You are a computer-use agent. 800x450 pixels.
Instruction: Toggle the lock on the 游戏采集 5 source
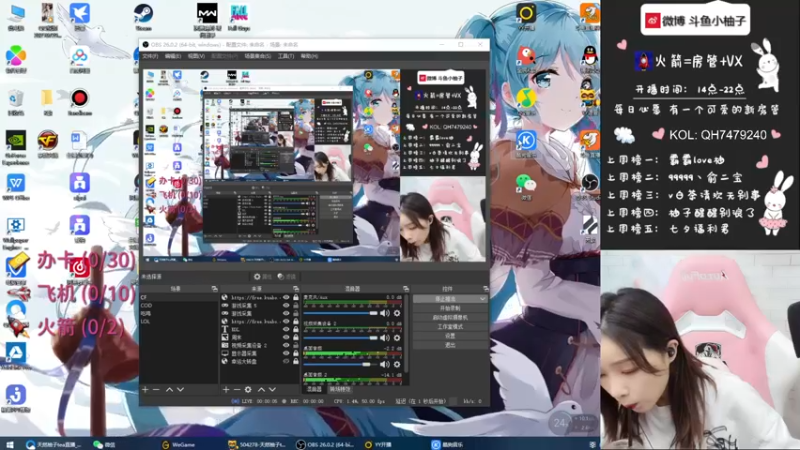pos(296,306)
